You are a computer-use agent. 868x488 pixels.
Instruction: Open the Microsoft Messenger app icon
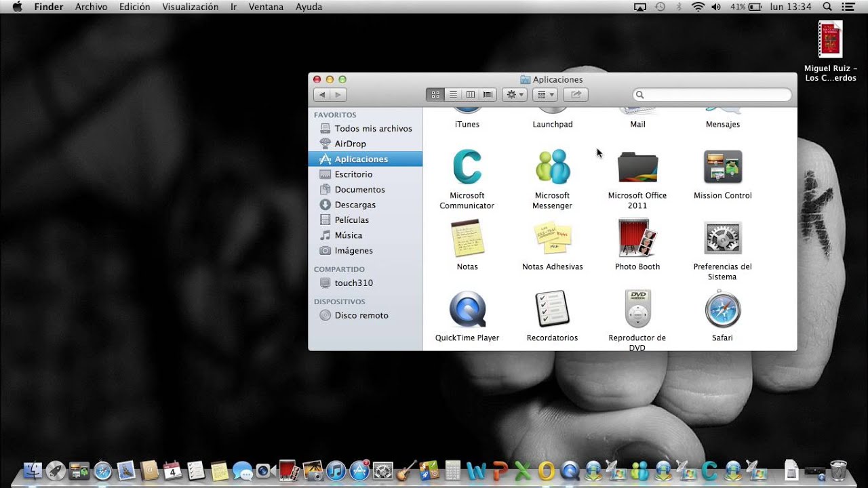pyautogui.click(x=553, y=166)
